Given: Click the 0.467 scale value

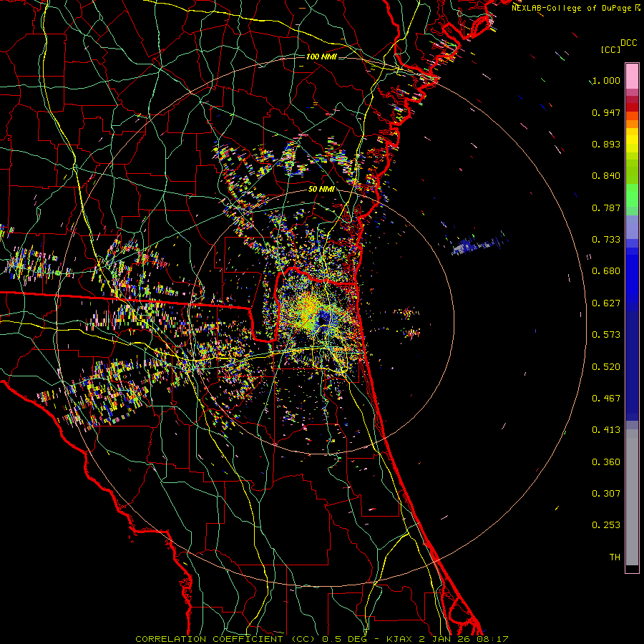Looking at the screenshot, I should (606, 399).
